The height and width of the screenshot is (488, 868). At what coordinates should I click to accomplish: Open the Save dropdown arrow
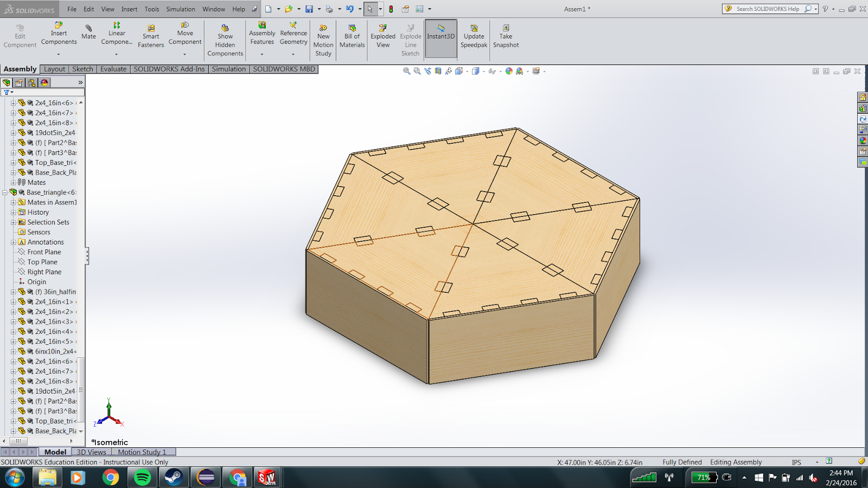pyautogui.click(x=319, y=9)
